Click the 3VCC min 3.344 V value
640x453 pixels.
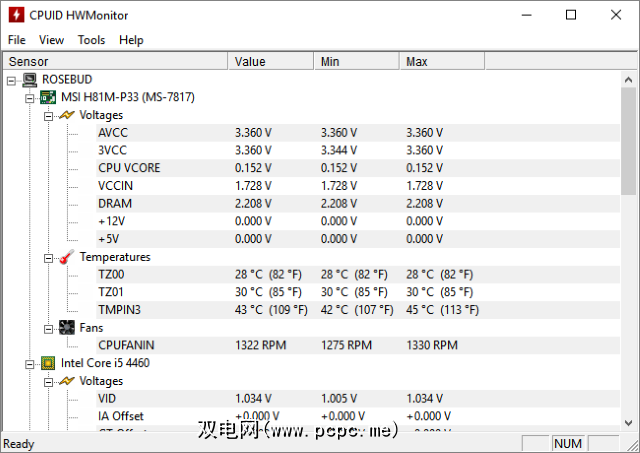click(339, 150)
